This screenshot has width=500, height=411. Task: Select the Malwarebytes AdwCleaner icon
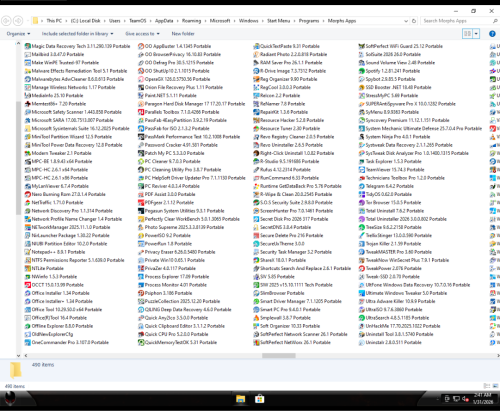(28, 79)
